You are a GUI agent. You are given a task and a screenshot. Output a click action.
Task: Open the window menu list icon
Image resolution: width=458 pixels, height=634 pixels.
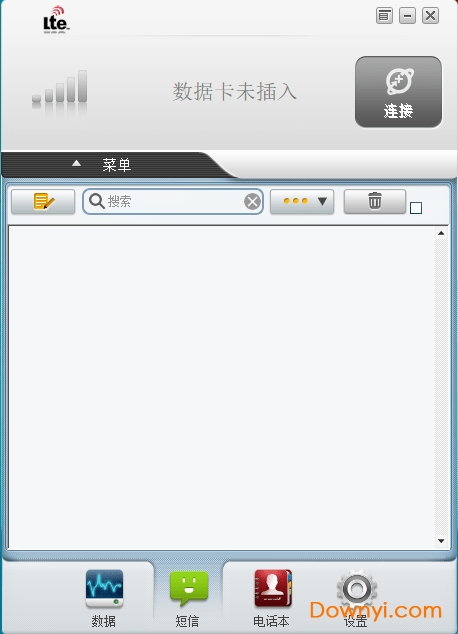point(384,16)
